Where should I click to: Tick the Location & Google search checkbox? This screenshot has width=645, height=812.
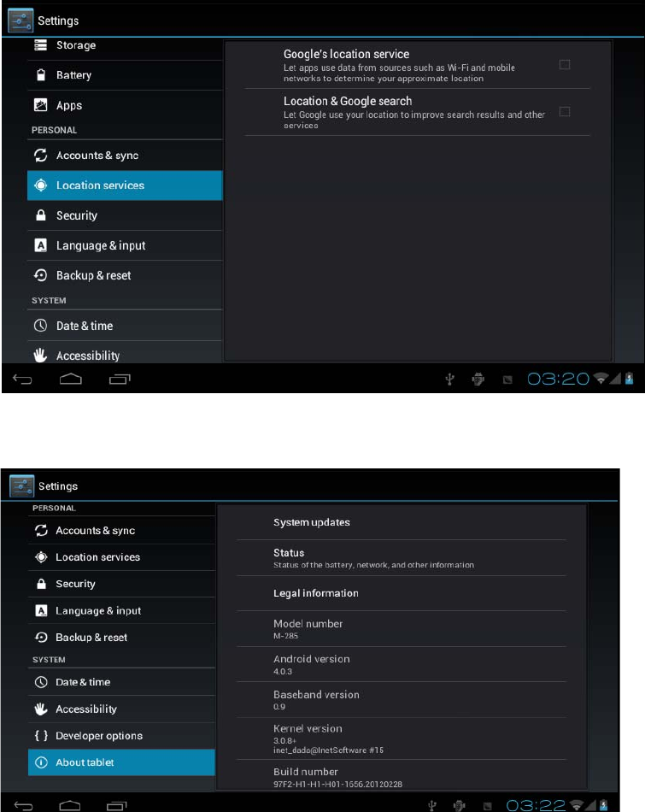pos(564,112)
